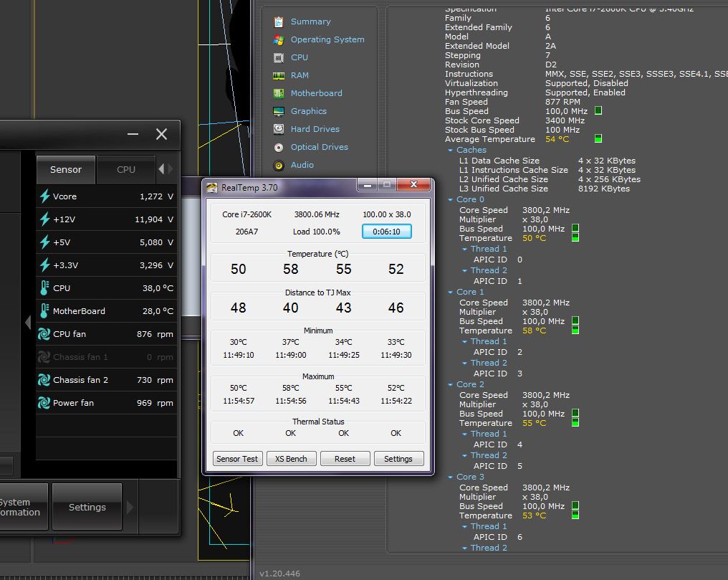Click green graph icon beside Average Temperature
The image size is (728, 580).
pyautogui.click(x=598, y=138)
